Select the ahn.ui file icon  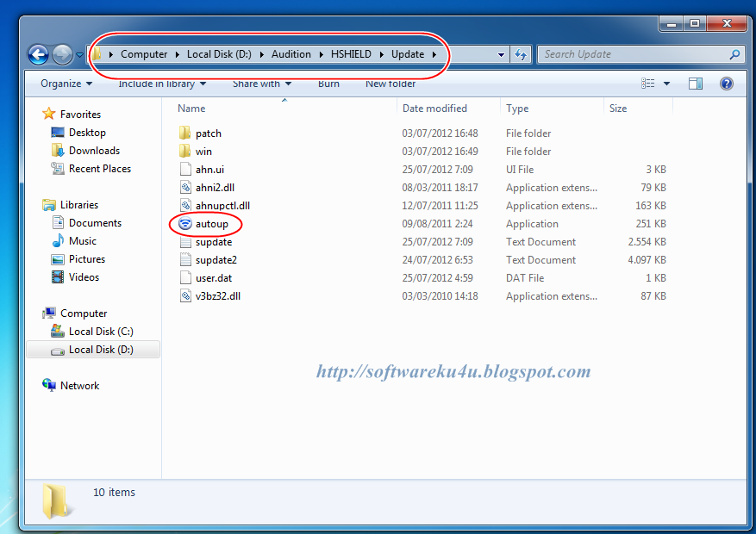185,169
